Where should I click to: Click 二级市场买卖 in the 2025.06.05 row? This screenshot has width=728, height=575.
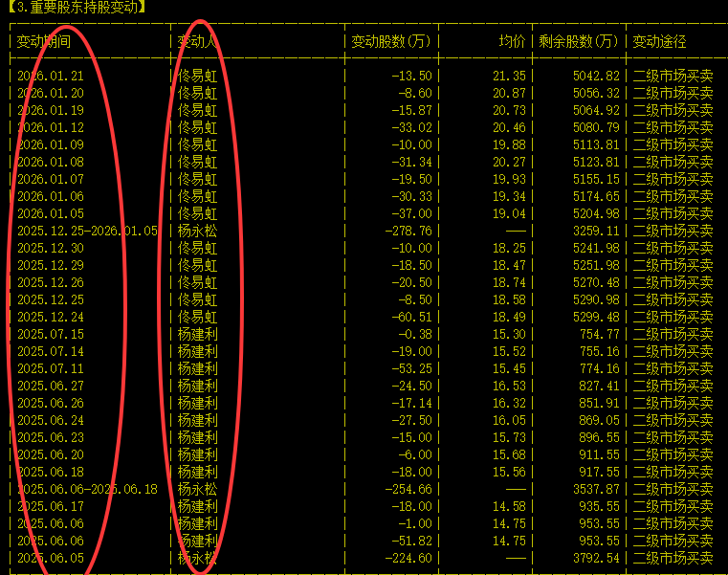673,558
